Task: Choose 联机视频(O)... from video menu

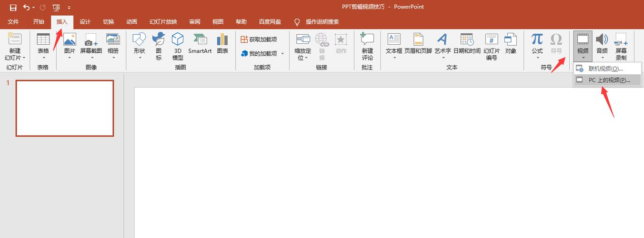Action: pos(607,69)
